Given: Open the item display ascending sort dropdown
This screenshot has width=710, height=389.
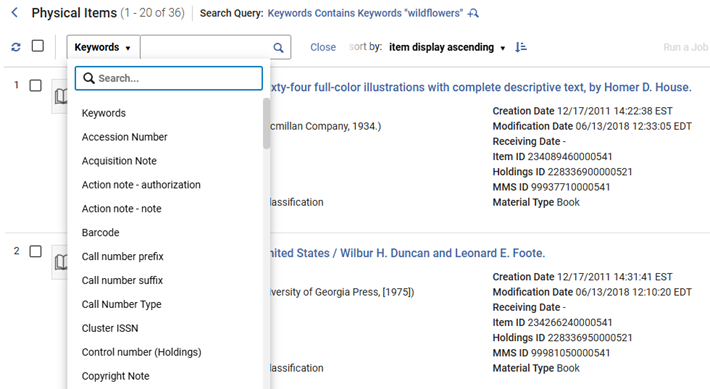Looking at the screenshot, I should (447, 47).
